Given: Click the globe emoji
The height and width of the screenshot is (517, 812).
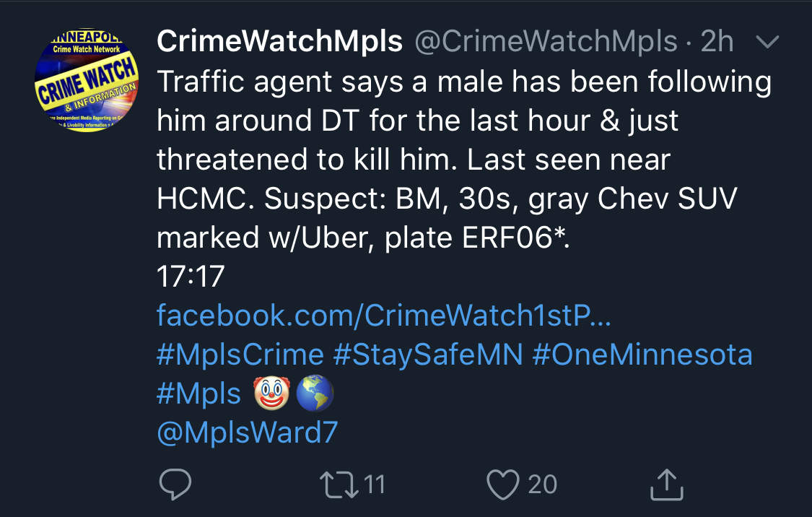Looking at the screenshot, I should 315,394.
